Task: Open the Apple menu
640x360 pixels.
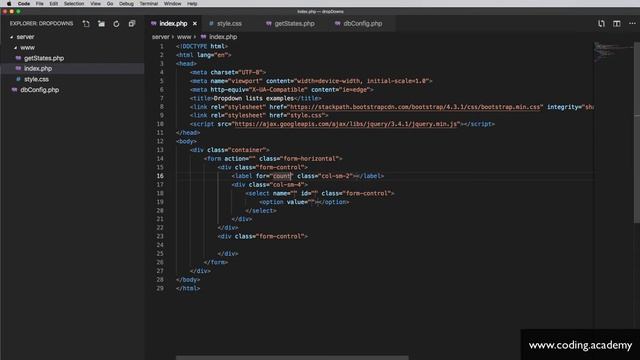Action: pos(9,3)
